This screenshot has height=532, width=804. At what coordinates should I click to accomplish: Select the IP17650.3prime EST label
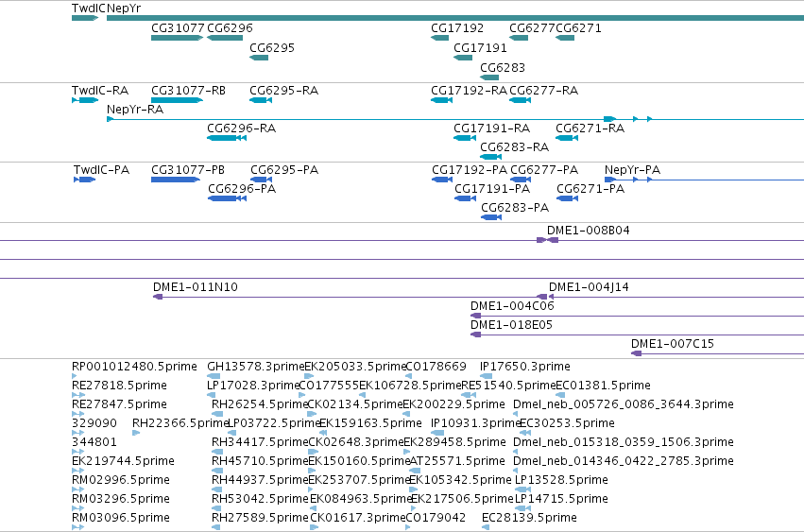pos(525,367)
